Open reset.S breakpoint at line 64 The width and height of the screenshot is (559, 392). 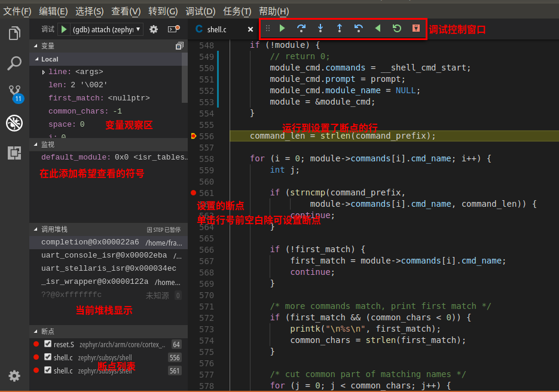109,344
